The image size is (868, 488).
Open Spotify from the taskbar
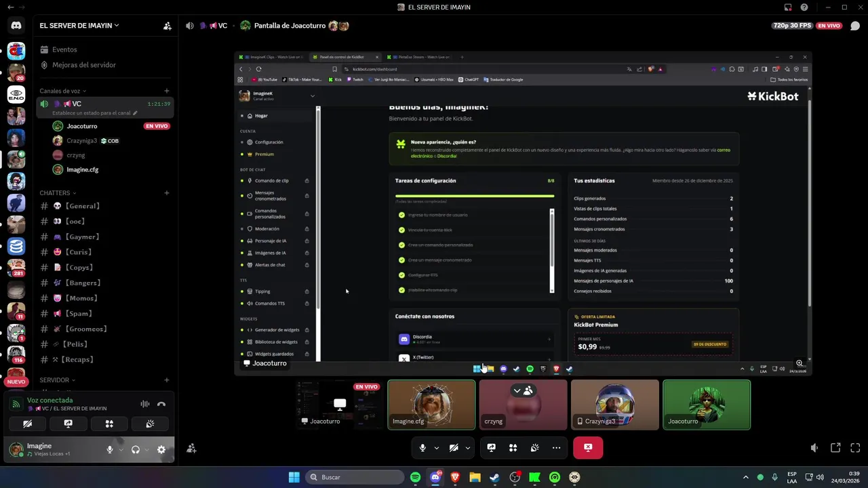(x=416, y=477)
